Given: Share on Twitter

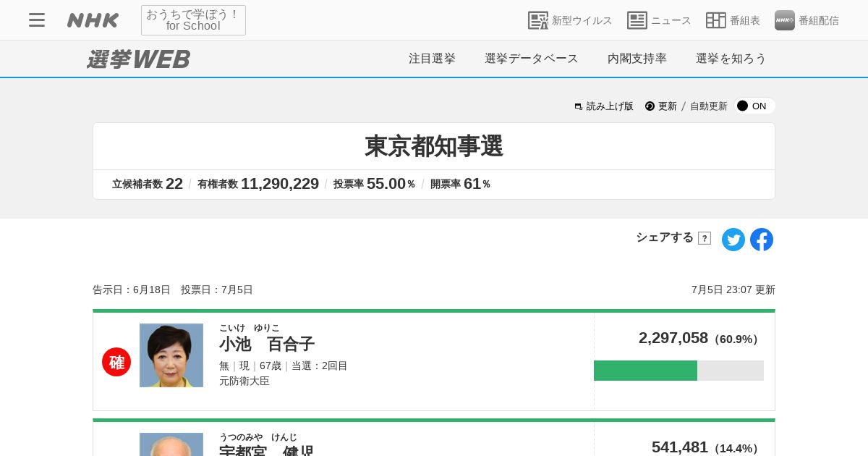Looking at the screenshot, I should coord(733,240).
